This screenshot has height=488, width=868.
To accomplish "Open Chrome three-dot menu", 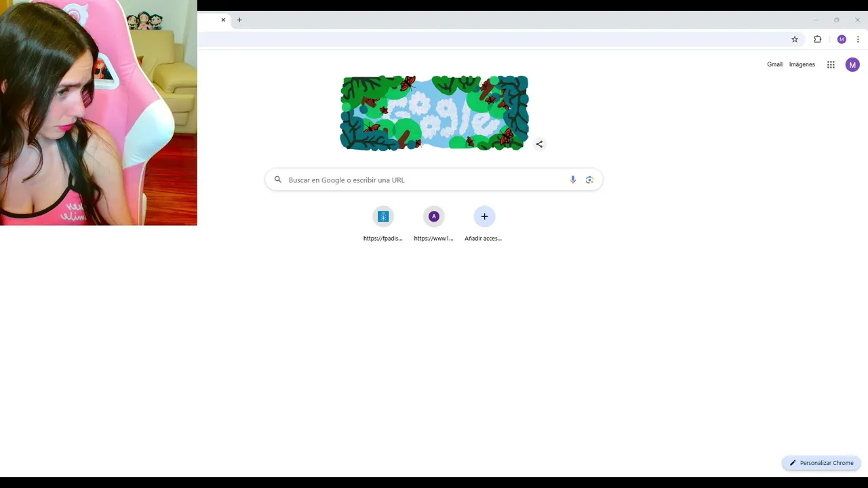I will (858, 39).
